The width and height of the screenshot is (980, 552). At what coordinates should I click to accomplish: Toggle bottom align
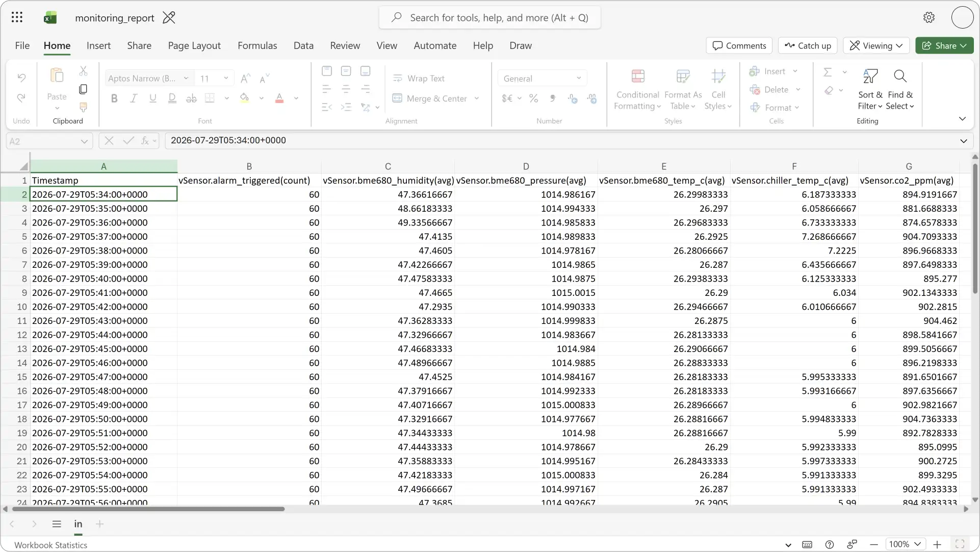click(x=366, y=71)
